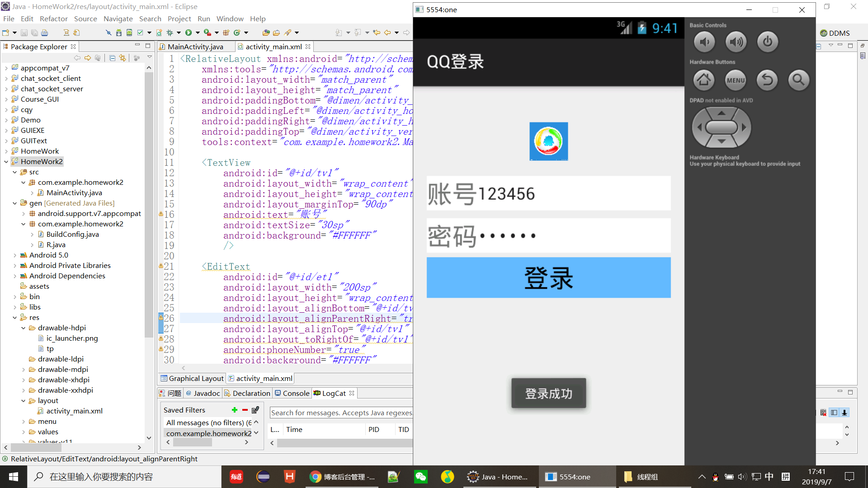Open the Refactor menu

53,19
